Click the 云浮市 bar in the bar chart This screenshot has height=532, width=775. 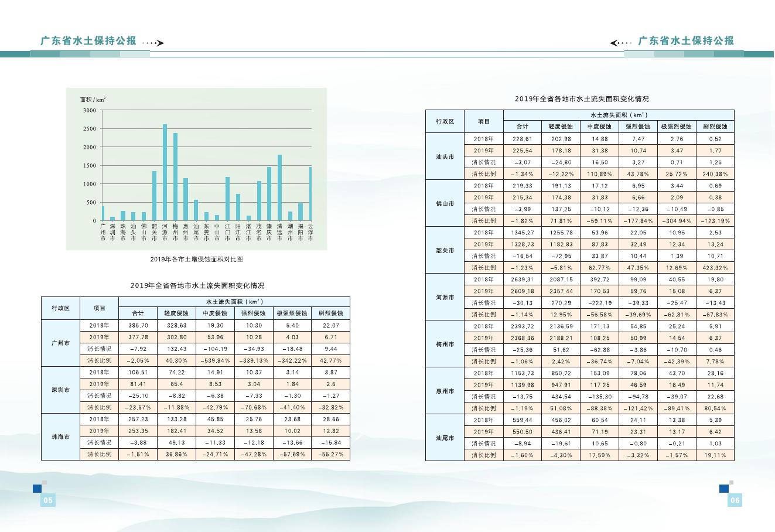pyautogui.click(x=310, y=194)
